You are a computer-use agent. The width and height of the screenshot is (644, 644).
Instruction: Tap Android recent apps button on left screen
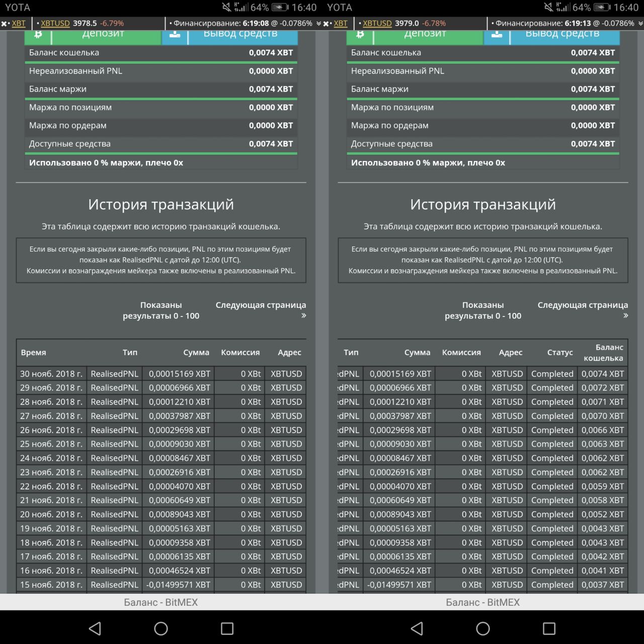point(227,628)
